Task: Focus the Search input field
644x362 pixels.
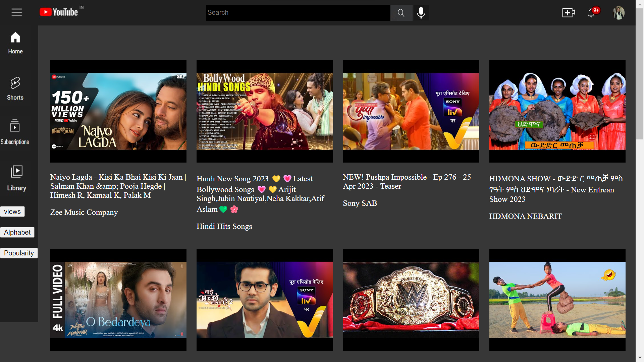Action: (x=298, y=13)
